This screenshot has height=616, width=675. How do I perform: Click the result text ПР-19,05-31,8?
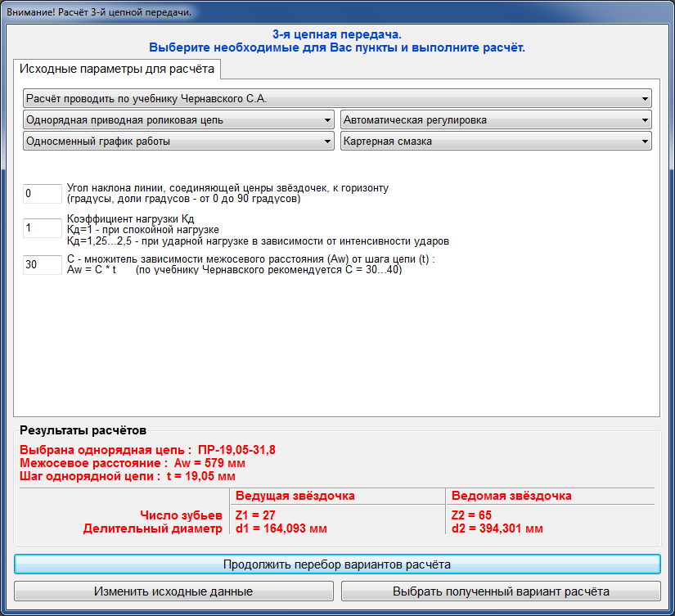tap(236, 450)
